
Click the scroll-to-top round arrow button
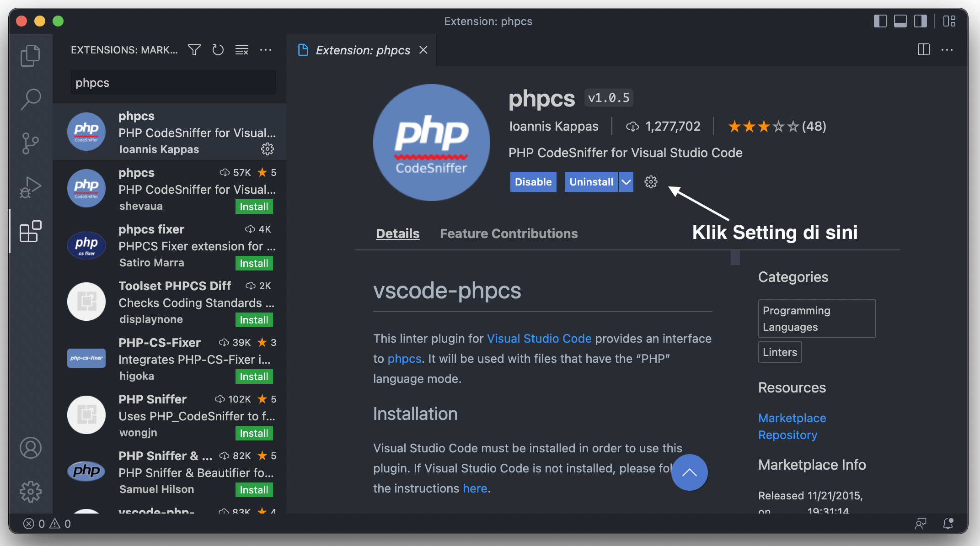tap(689, 472)
